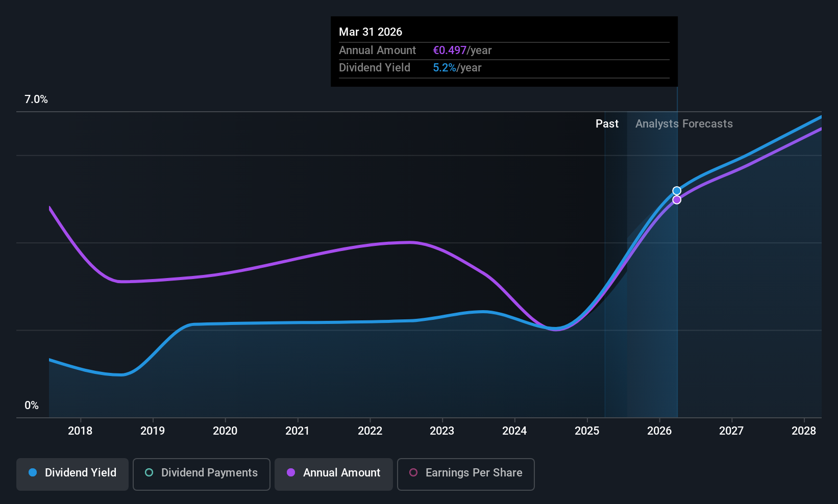Enable the Dividend Payments series
This screenshot has width=838, height=504.
[201, 474]
